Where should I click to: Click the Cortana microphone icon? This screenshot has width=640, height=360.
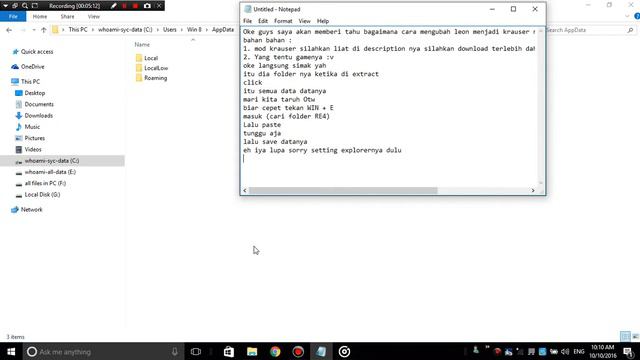point(175,351)
